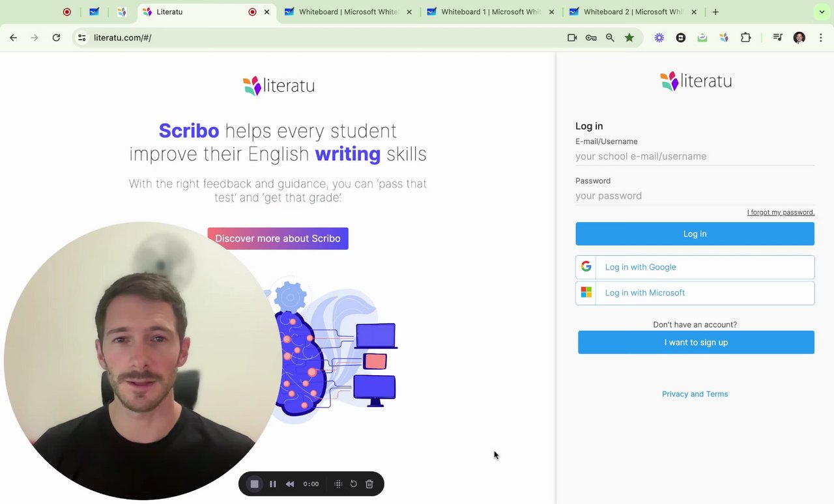The width and height of the screenshot is (834, 504).
Task: Switch to the pinned red record-dot tab
Action: (67, 12)
